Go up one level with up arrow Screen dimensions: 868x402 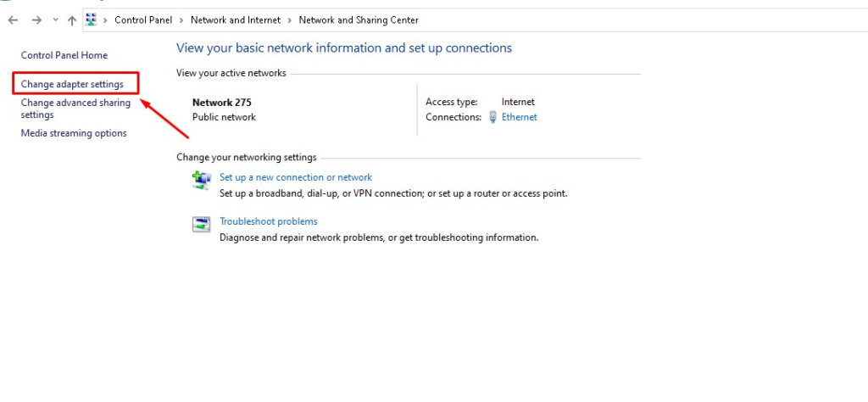72,20
